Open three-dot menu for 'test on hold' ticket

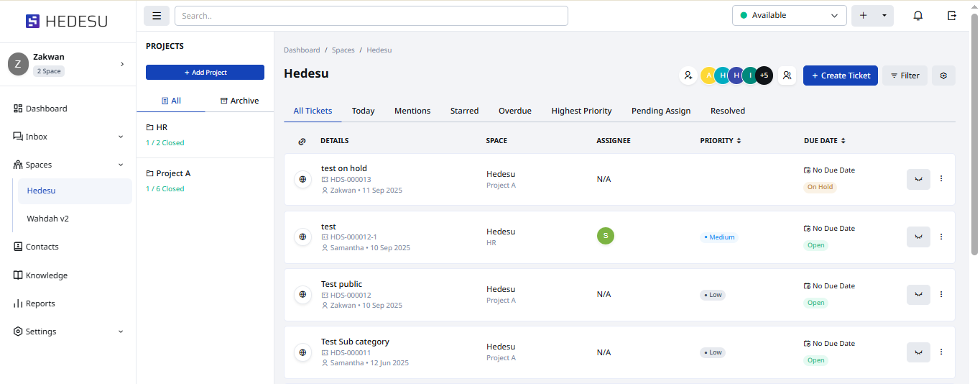point(941,179)
